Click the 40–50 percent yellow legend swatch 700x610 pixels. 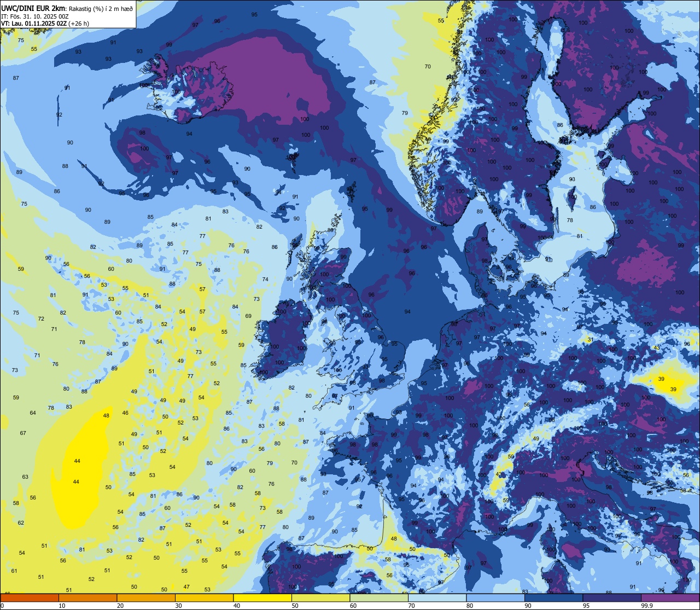262,597
